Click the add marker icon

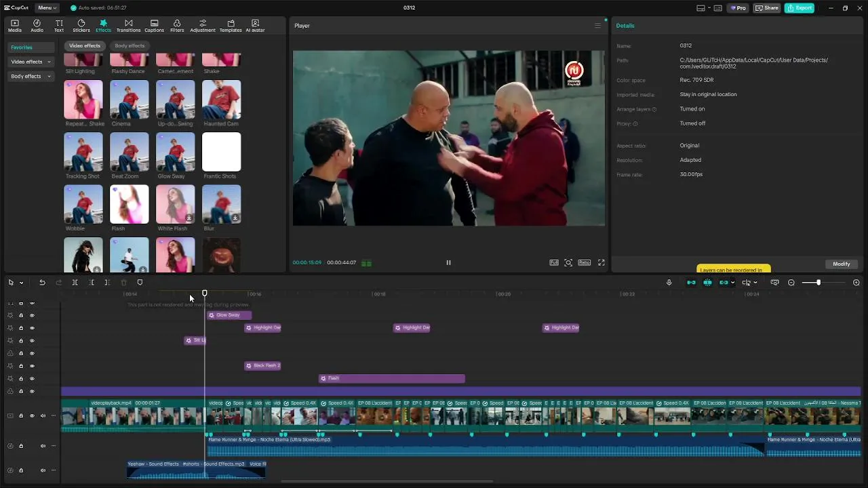pyautogui.click(x=140, y=283)
